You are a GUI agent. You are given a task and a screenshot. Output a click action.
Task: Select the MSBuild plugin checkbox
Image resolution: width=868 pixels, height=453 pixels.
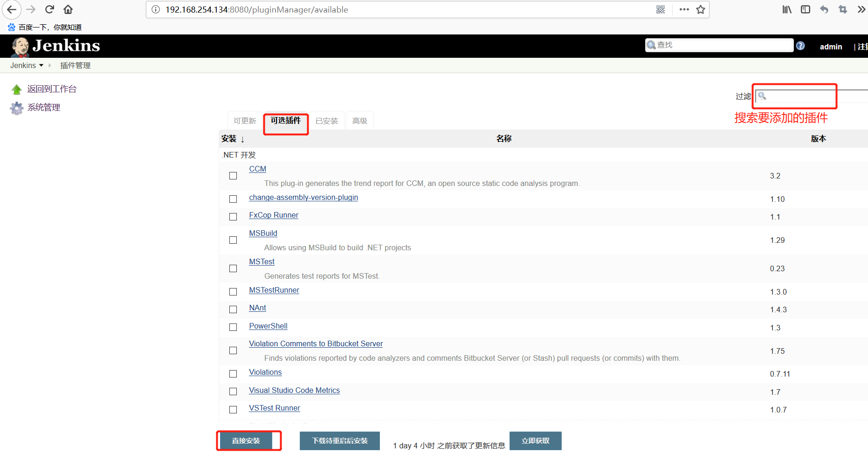pyautogui.click(x=233, y=240)
